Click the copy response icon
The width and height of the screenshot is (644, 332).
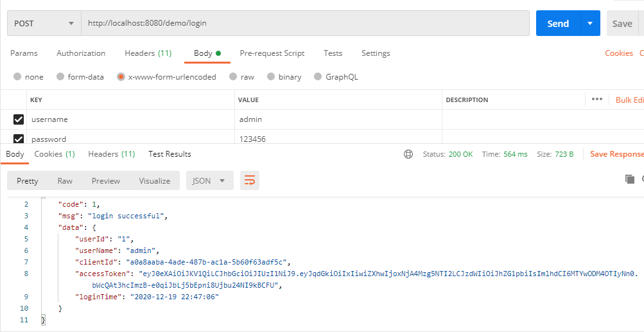tap(630, 179)
